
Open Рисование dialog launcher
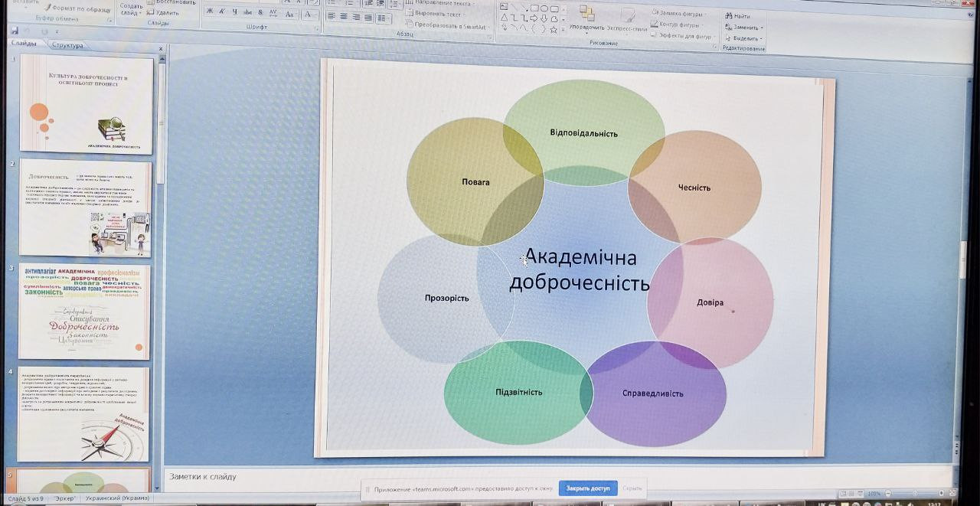(715, 46)
